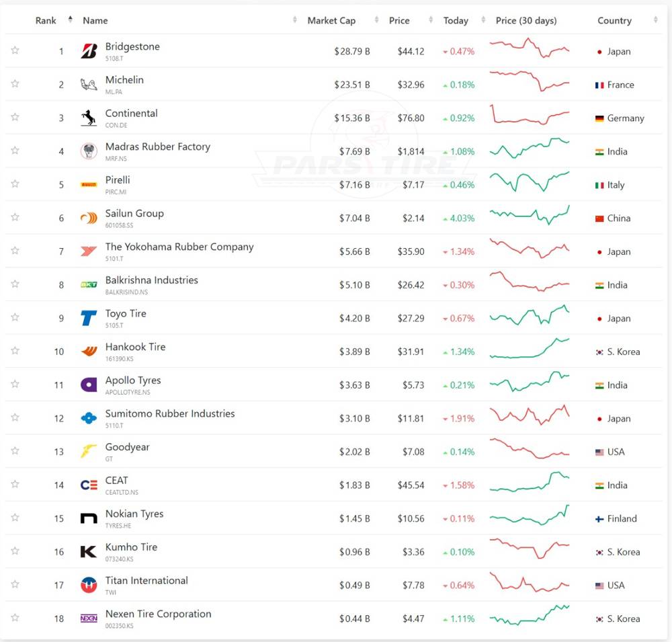Click the Japan flag in Bridgestone row

pos(599,52)
